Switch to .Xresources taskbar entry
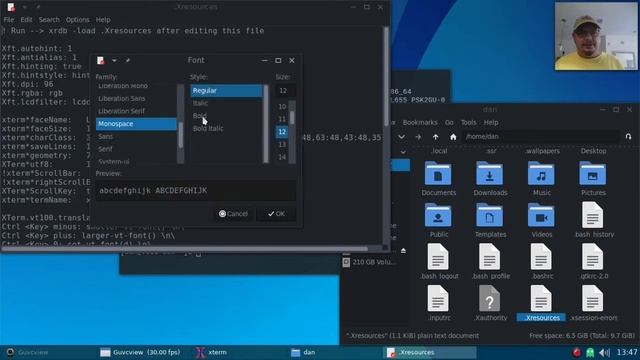The image size is (640, 360). coord(431,352)
